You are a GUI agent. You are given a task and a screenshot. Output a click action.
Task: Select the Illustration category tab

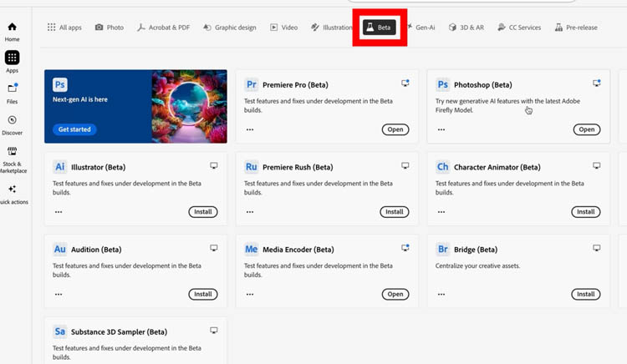coord(332,28)
